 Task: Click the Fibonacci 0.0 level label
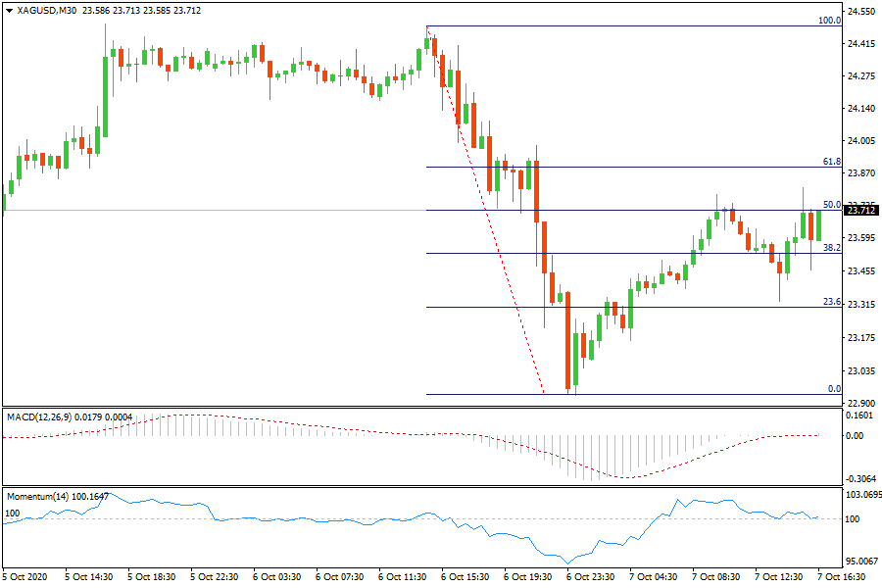(x=834, y=389)
